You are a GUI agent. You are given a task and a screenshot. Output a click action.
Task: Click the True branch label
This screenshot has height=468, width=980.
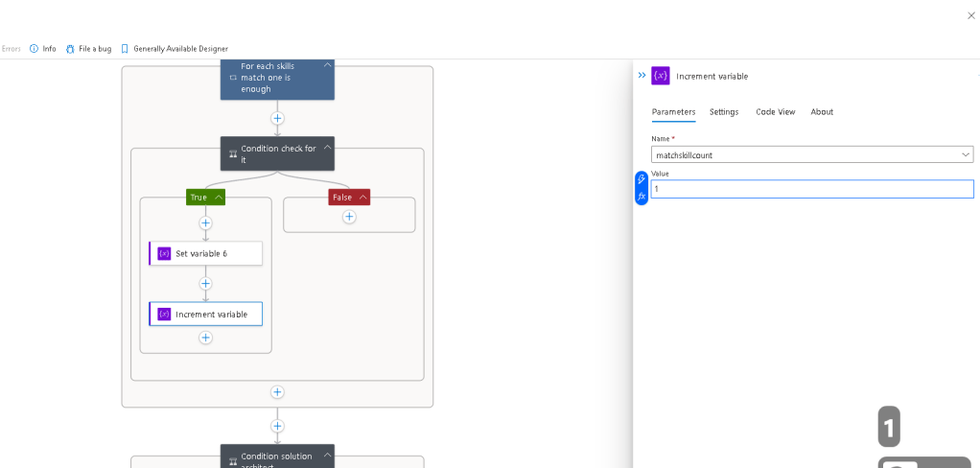198,198
